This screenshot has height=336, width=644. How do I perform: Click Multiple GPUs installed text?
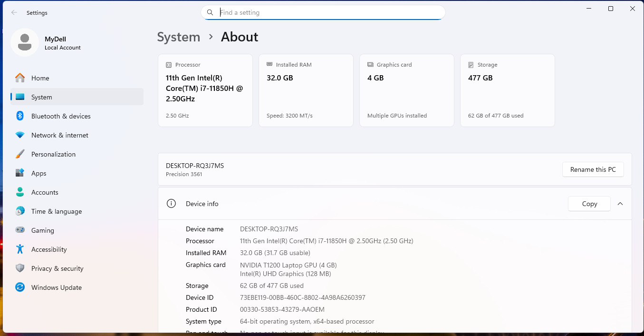pos(397,116)
